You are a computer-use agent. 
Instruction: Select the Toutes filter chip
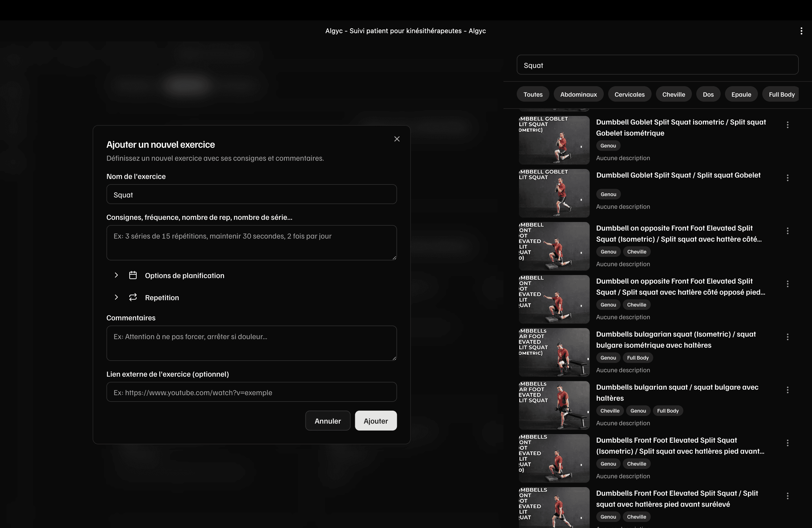point(532,94)
